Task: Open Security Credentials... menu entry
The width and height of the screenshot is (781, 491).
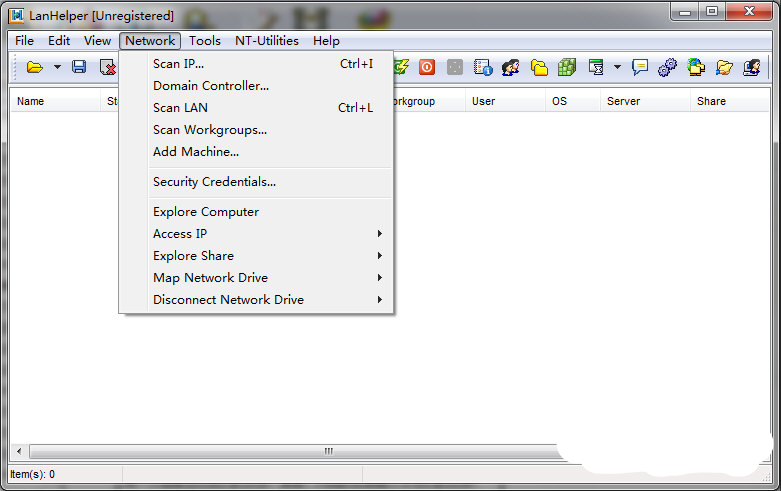Action: click(257, 182)
